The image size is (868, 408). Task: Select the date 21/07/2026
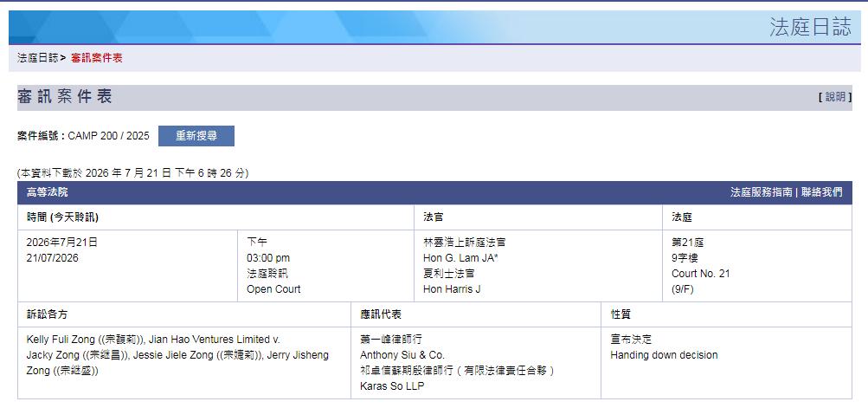click(x=53, y=258)
